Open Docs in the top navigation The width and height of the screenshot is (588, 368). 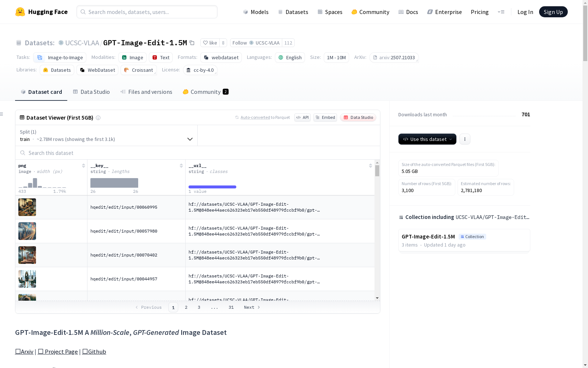[408, 12]
